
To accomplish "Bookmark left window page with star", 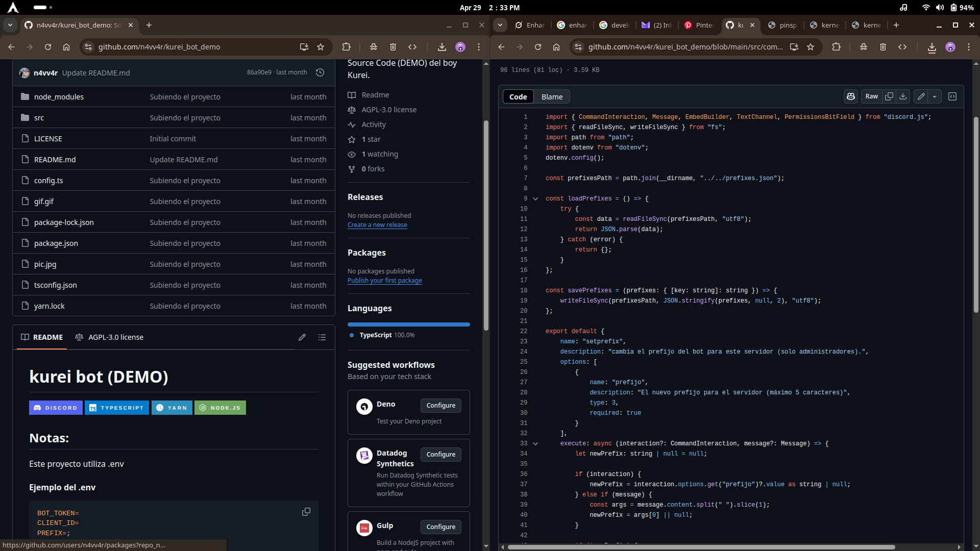I will click(321, 47).
